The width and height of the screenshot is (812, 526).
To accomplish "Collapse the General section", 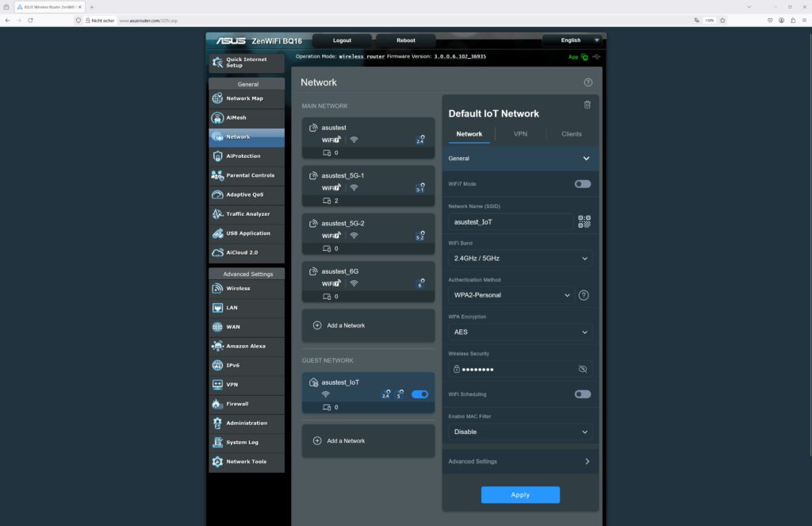I will click(x=520, y=159).
